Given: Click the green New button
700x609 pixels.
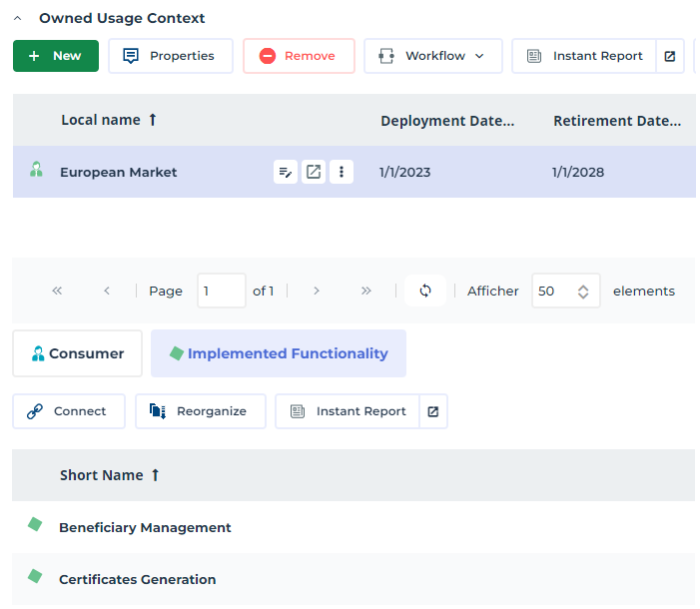Looking at the screenshot, I should point(56,56).
